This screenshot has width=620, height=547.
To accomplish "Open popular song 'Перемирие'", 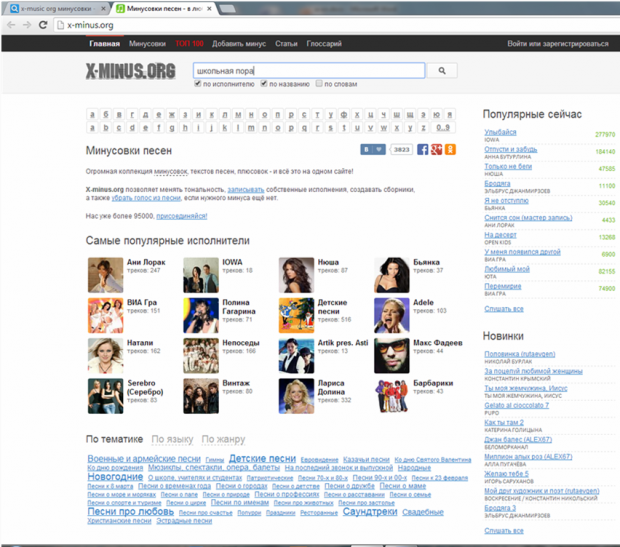I will pos(503,286).
